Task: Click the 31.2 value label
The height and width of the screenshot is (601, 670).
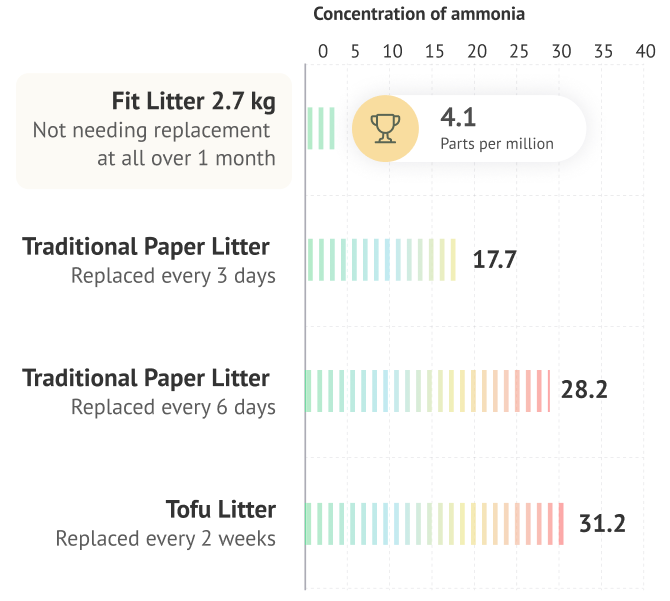Action: (602, 522)
